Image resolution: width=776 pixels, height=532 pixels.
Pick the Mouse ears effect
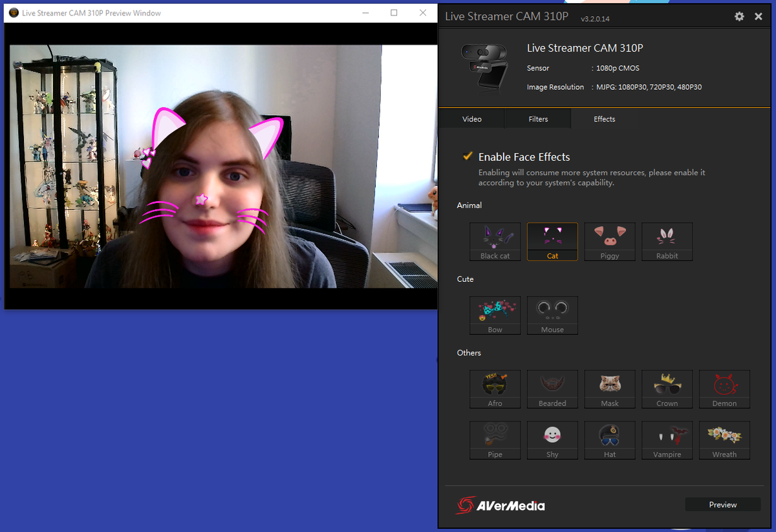click(552, 315)
